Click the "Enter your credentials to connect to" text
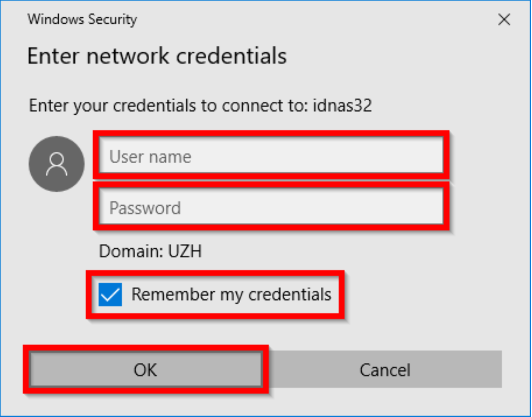The height and width of the screenshot is (417, 532). point(166,106)
